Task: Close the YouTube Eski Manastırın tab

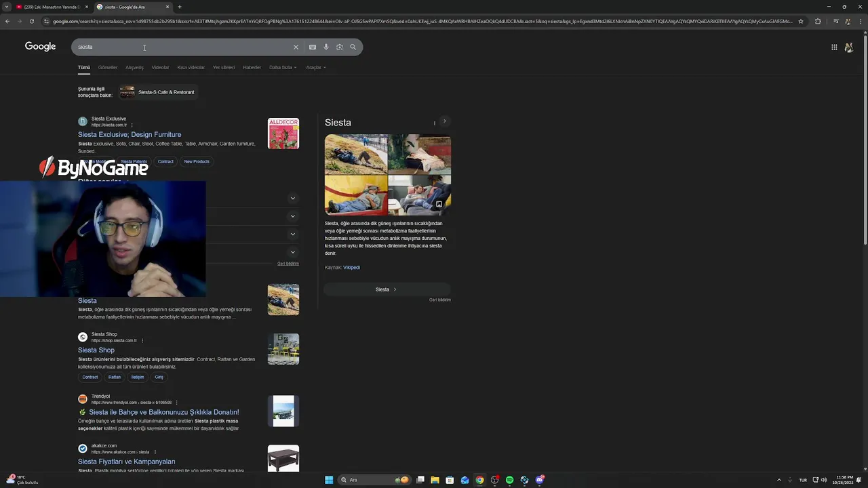Action: click(x=86, y=7)
